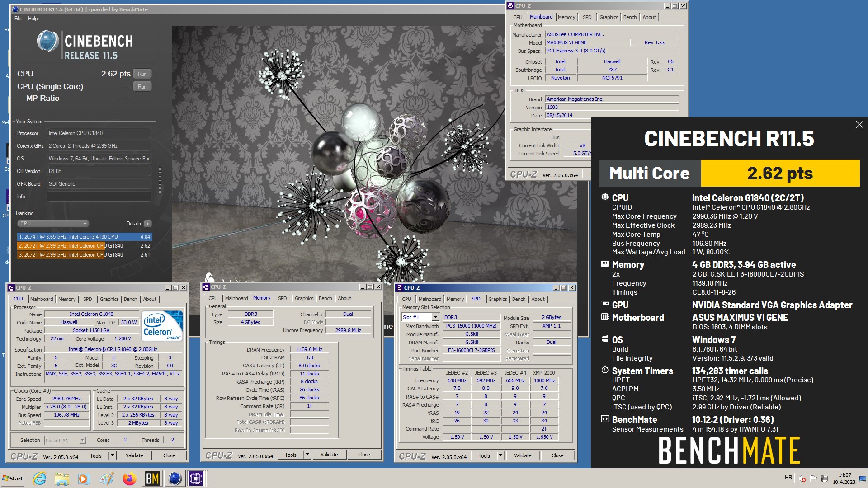Click the yellow 2.62 pts score box
Viewport: 868px width, 488px height.
tap(780, 173)
